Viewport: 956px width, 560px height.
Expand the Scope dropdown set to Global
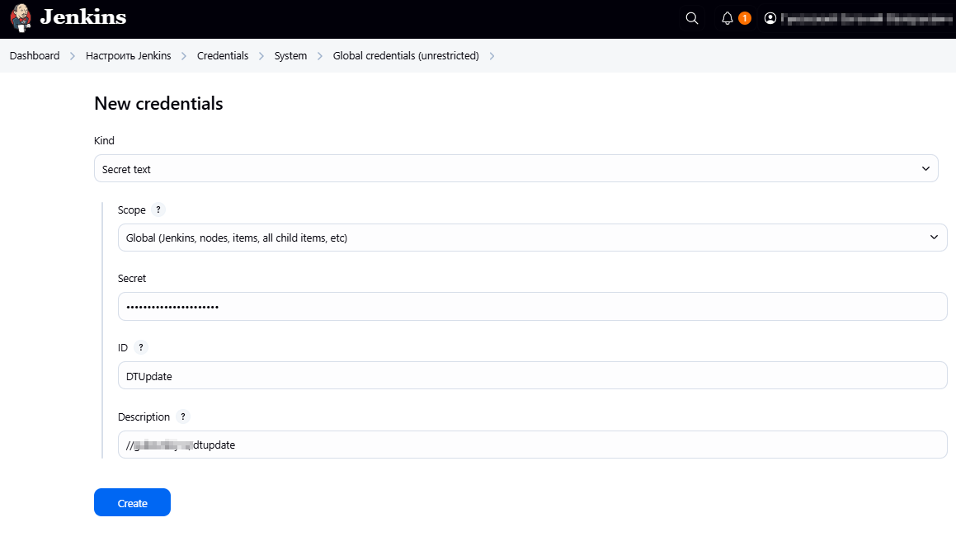tap(532, 238)
